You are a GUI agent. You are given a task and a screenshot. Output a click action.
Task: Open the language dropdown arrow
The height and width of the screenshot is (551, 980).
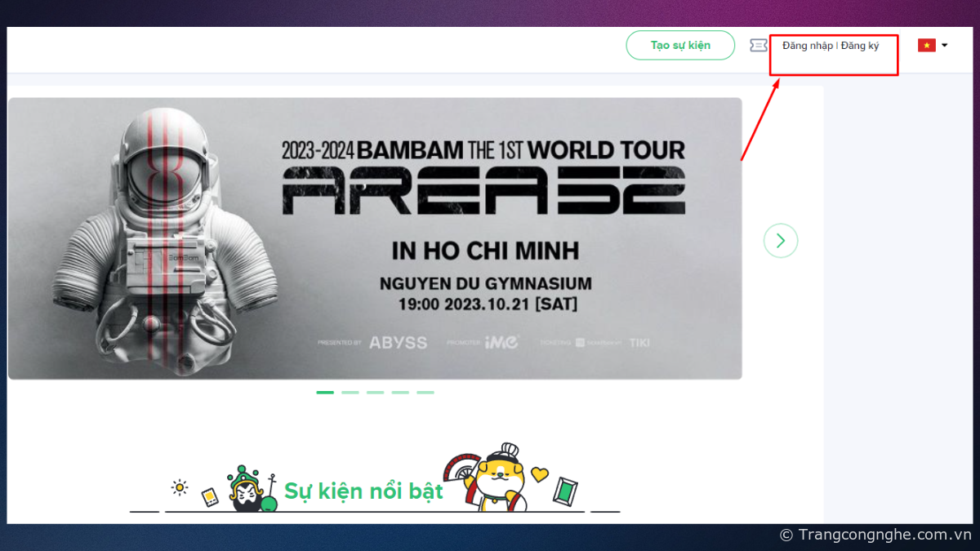(x=945, y=46)
